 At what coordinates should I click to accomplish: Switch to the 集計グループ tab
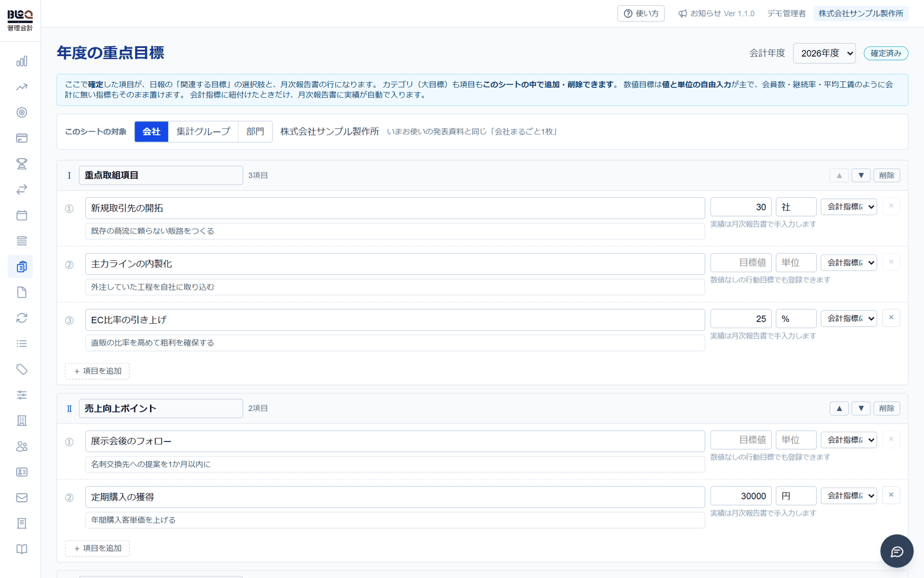(203, 132)
